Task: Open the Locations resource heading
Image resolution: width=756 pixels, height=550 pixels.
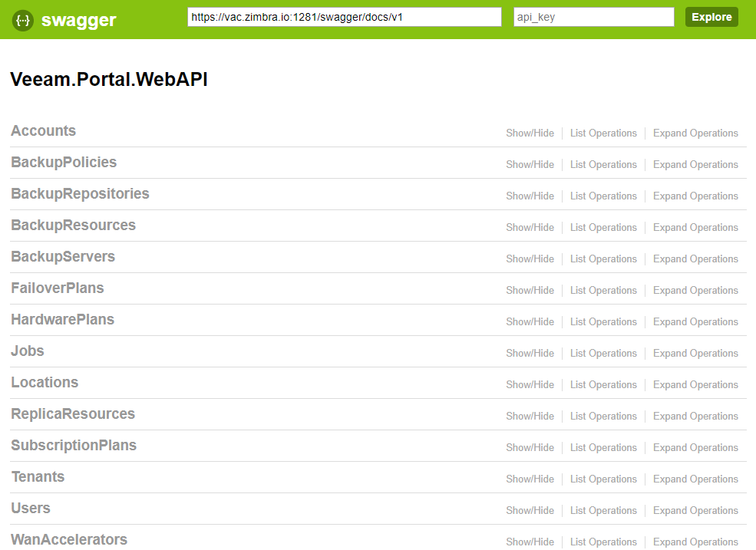Action: pos(45,382)
